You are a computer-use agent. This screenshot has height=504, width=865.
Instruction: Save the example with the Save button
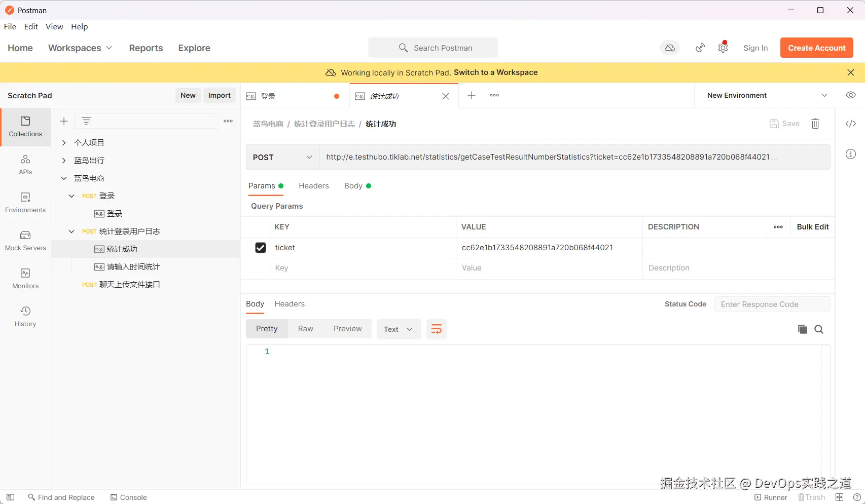pyautogui.click(x=784, y=124)
